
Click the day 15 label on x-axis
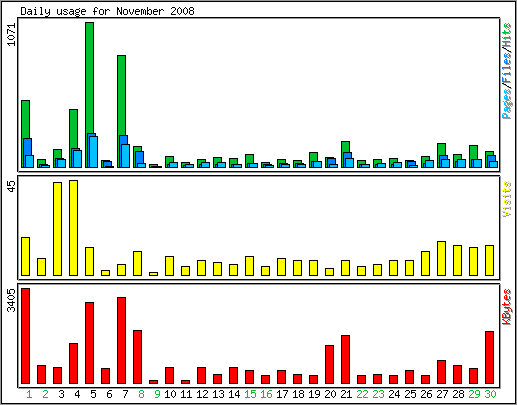tap(250, 394)
